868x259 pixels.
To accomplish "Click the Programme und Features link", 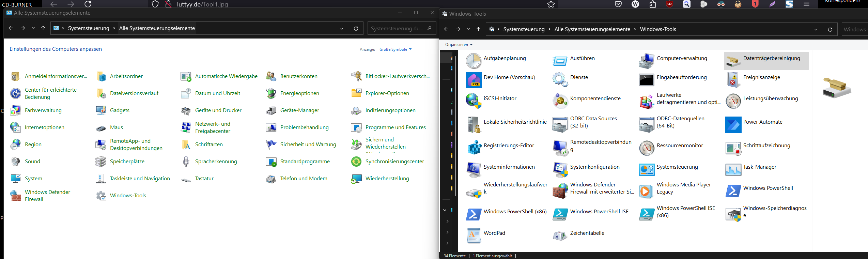I will click(396, 127).
